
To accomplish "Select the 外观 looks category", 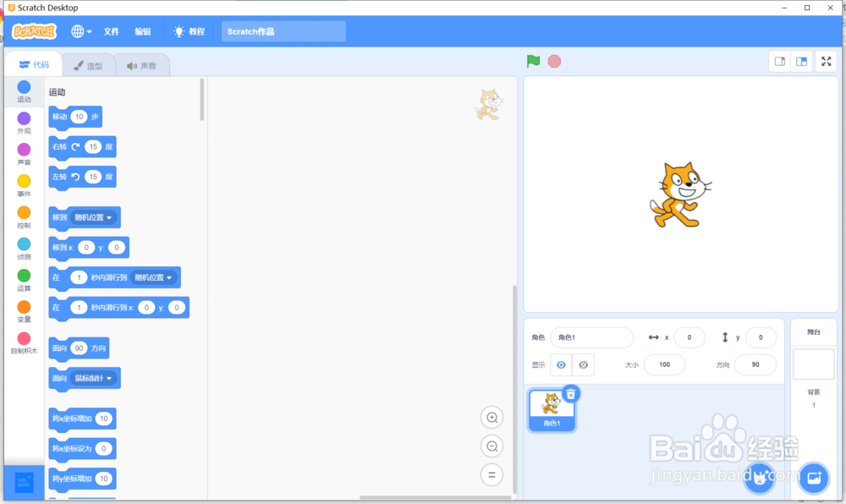I will [x=24, y=123].
